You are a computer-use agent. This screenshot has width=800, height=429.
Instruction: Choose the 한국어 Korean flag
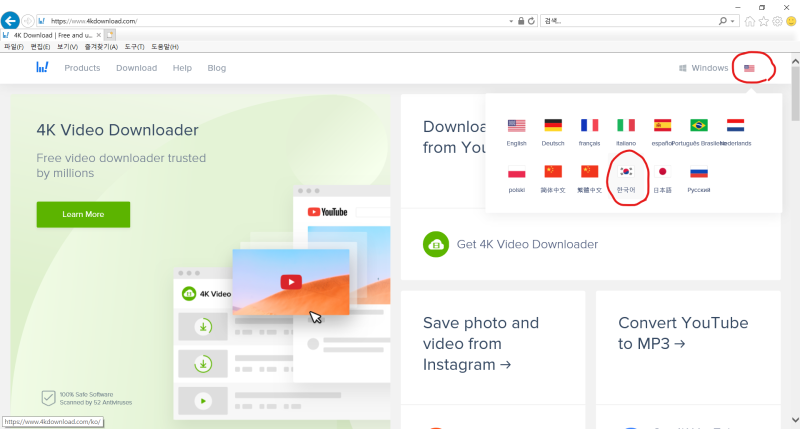point(626,172)
